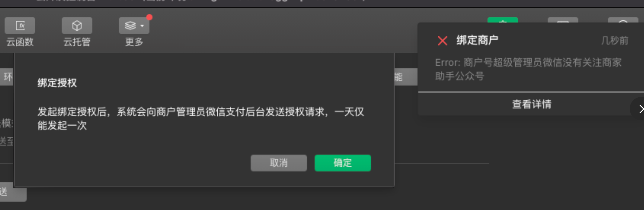This screenshot has height=210, width=644.
Task: Click the red X error icon on 绑定商户
Action: pyautogui.click(x=442, y=41)
